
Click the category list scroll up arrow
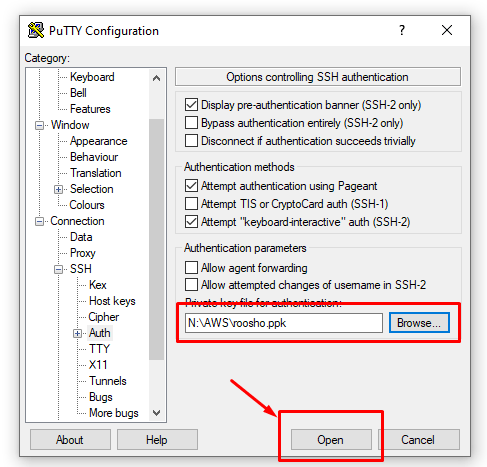[156, 78]
